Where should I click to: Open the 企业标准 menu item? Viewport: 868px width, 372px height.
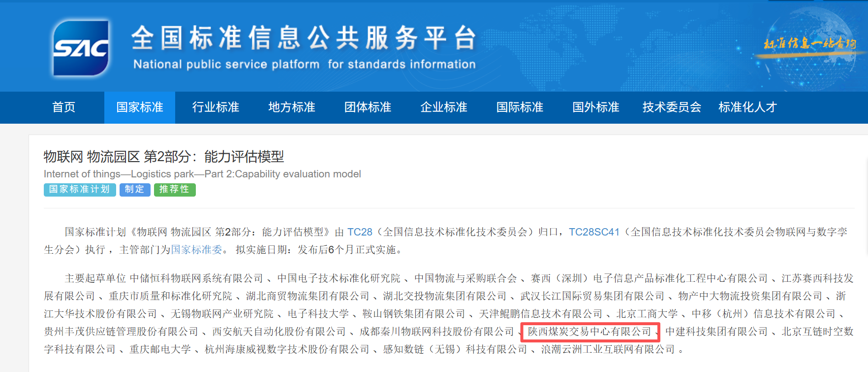(x=444, y=107)
